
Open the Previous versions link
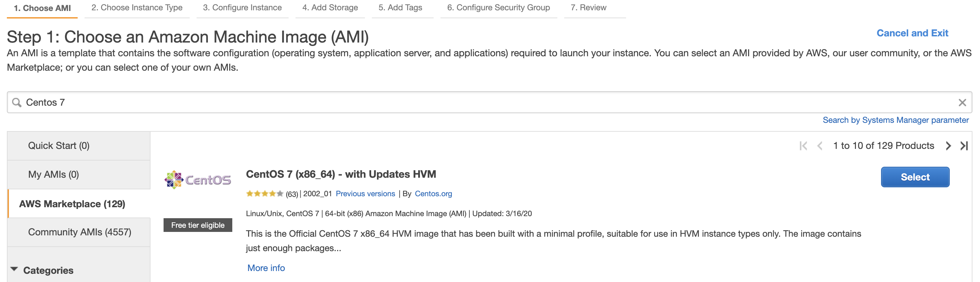click(x=365, y=194)
